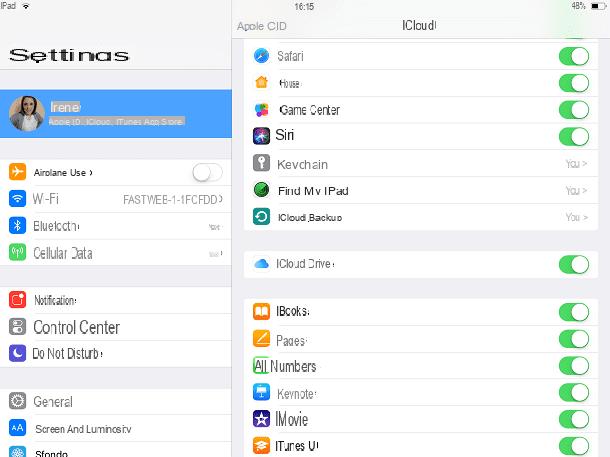The width and height of the screenshot is (610, 457).
Task: Toggle the Pages switch
Action: [574, 339]
